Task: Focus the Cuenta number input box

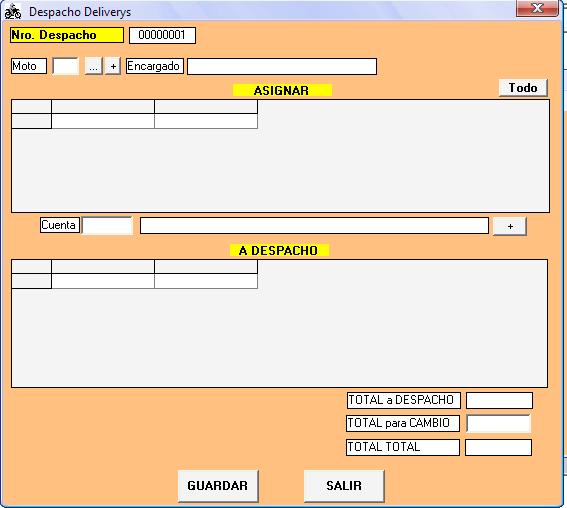Action: [107, 226]
